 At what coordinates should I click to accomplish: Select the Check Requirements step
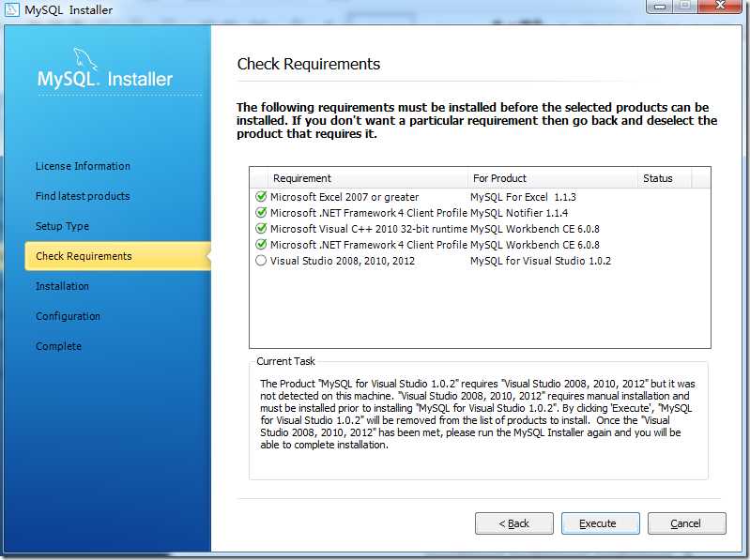[x=117, y=256]
